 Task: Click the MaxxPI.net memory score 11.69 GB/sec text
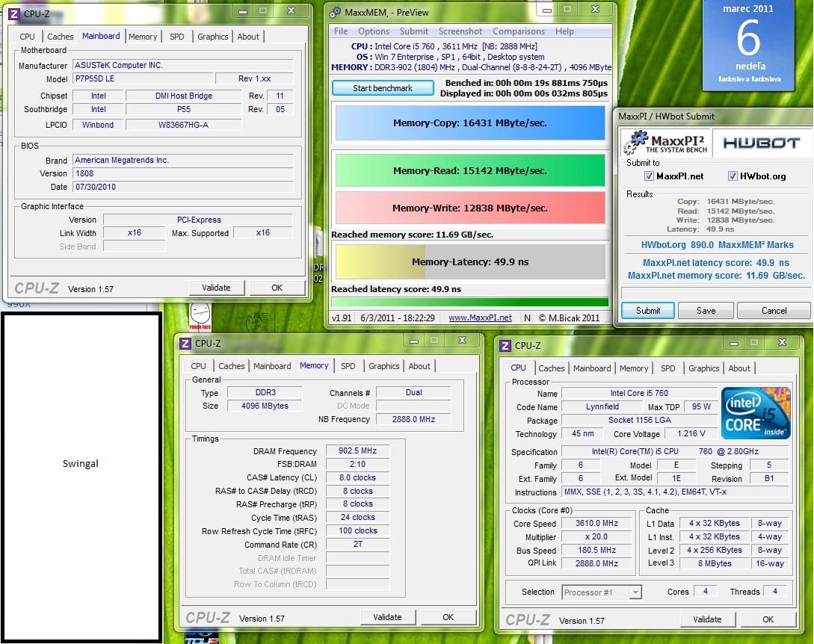pos(716,276)
